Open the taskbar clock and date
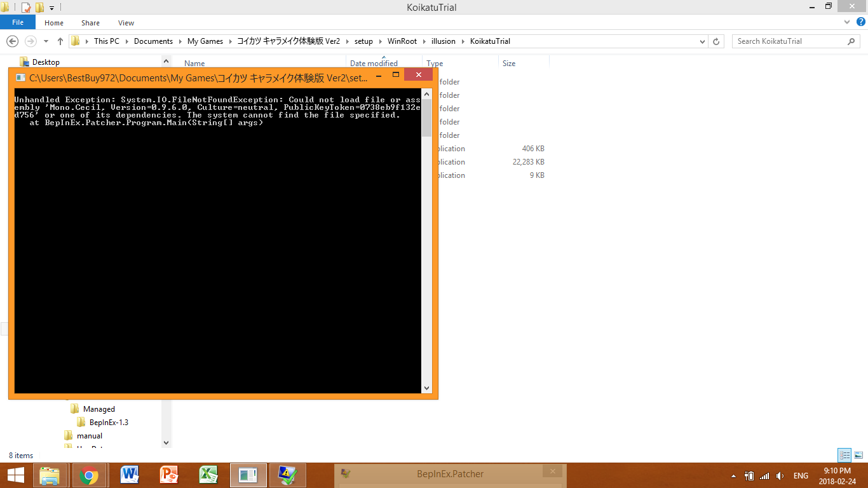Screen dimensions: 868x488 click(836, 475)
